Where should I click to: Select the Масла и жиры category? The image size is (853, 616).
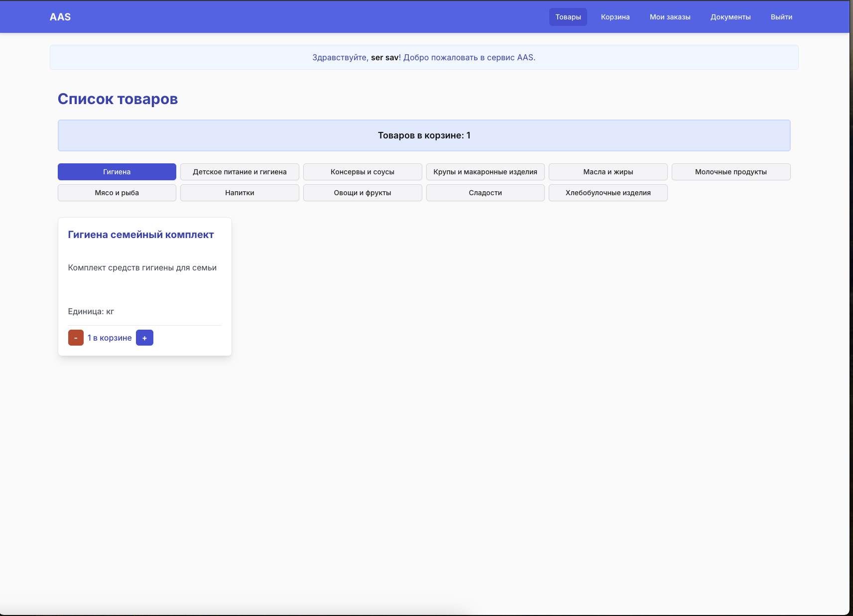click(608, 172)
